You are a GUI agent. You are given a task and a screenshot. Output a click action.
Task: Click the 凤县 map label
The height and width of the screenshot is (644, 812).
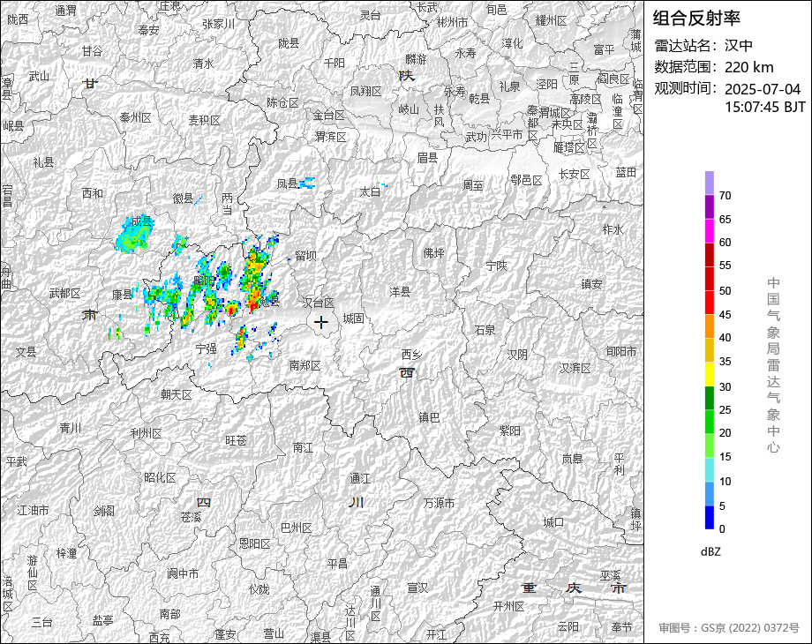(x=288, y=183)
